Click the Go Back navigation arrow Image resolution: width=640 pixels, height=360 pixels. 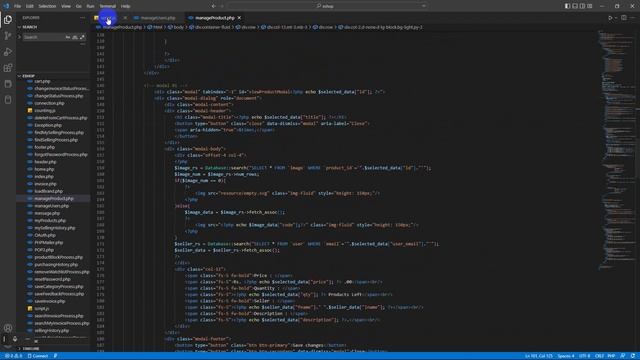tap(213, 6)
